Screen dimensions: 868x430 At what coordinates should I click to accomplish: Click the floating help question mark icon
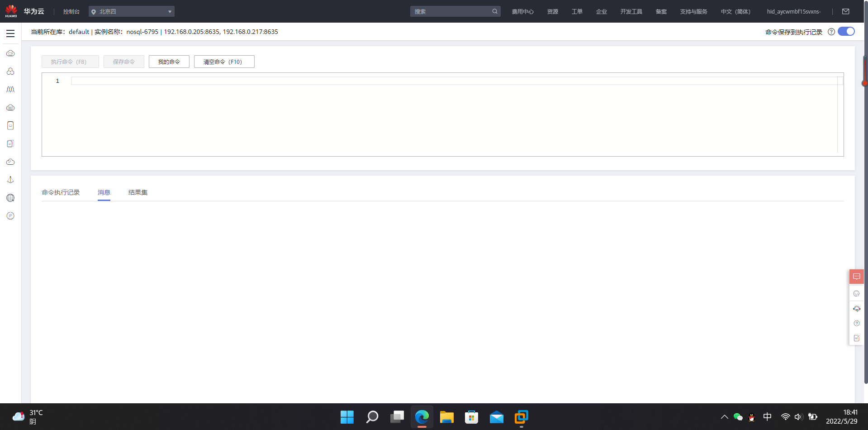point(857,323)
